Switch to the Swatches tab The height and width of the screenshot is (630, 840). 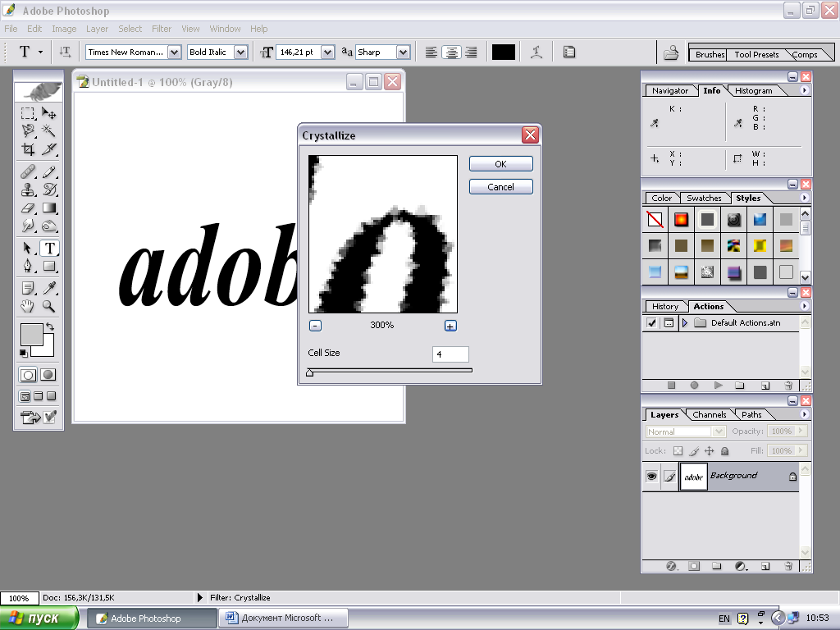pos(704,199)
